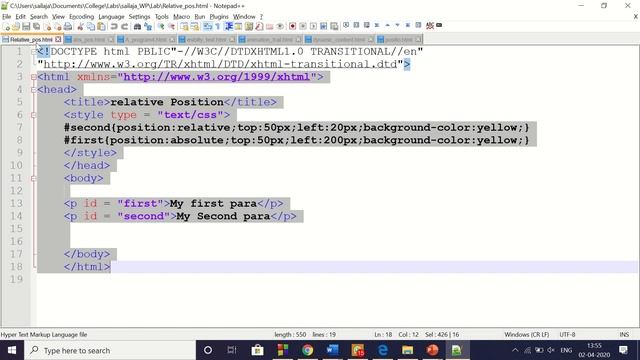Click the Replace toolbar icon
This screenshot has height=360, width=640.
tap(148, 27)
